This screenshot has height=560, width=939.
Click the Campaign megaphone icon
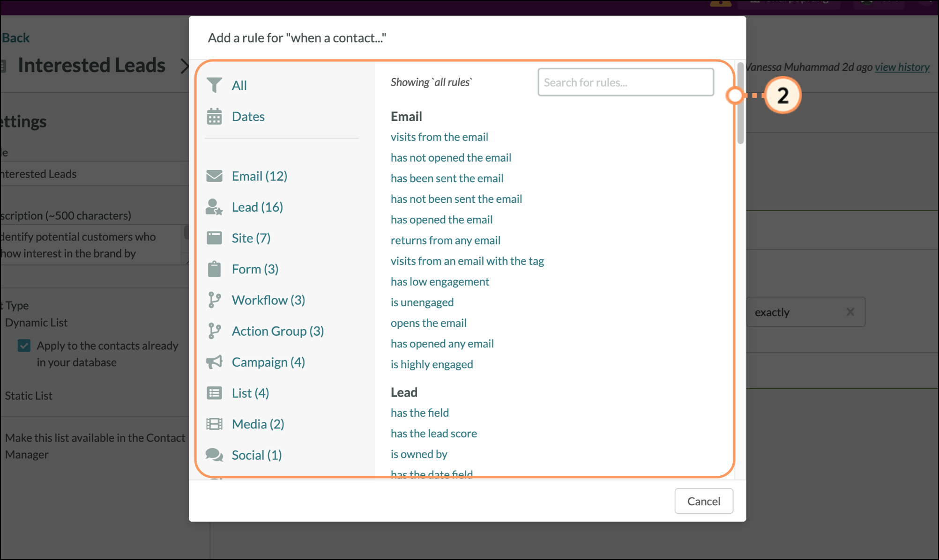tap(214, 362)
